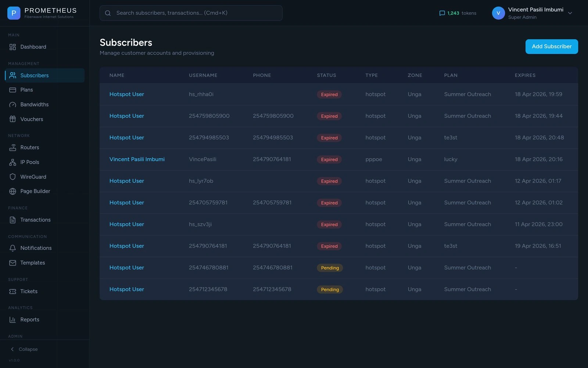Go to IP Pools
The width and height of the screenshot is (588, 368).
(x=45, y=162)
